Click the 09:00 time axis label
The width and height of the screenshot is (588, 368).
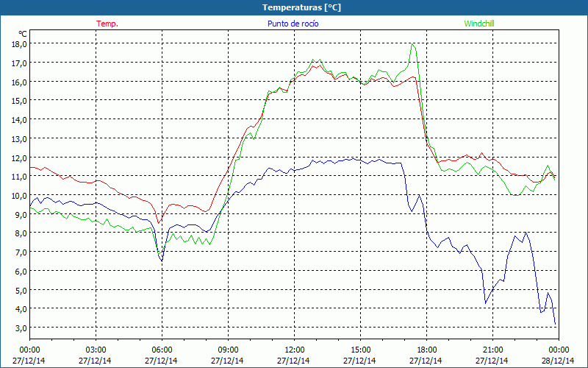coord(229,350)
